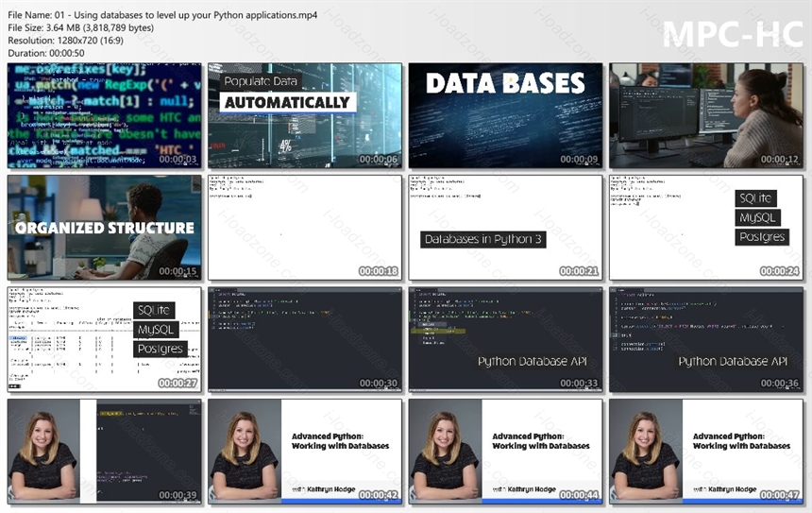Click the SQLite label in 00:00:27 frame
This screenshot has width=812, height=513.
point(154,311)
